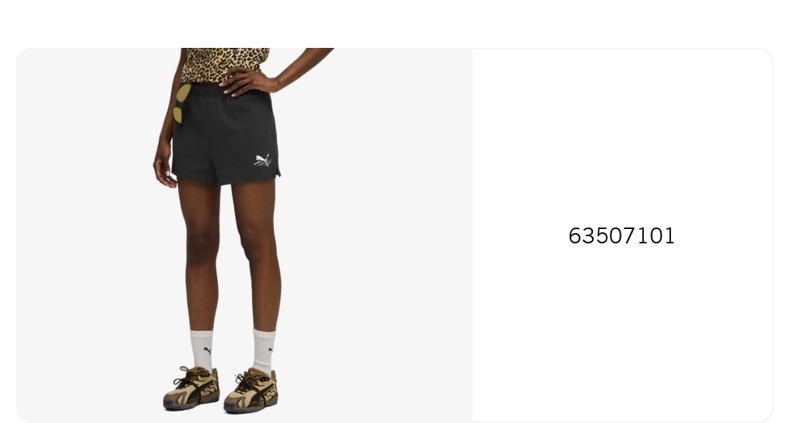Screen dimensions: 790x423
Task: Click the model's hand beside the shorts
Action: coord(164,169)
